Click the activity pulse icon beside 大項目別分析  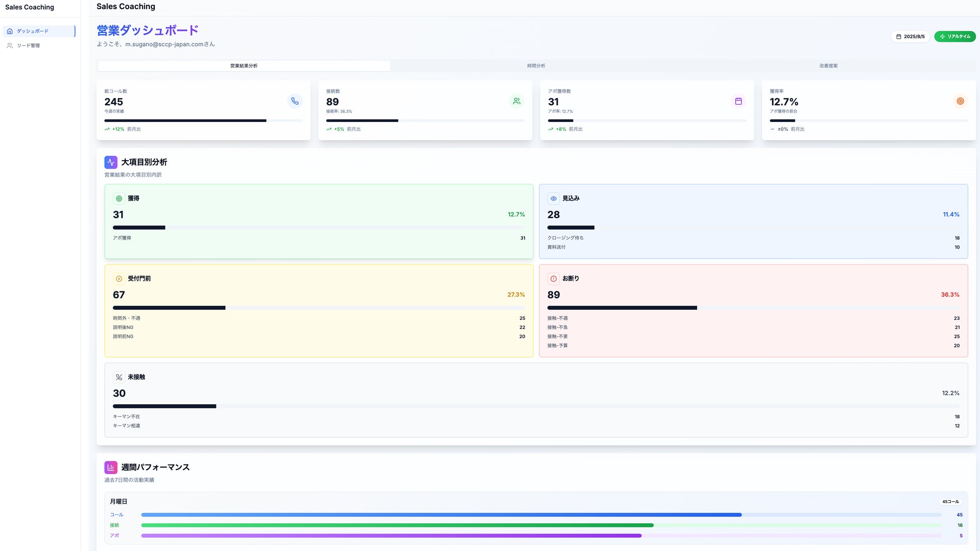[x=111, y=162]
